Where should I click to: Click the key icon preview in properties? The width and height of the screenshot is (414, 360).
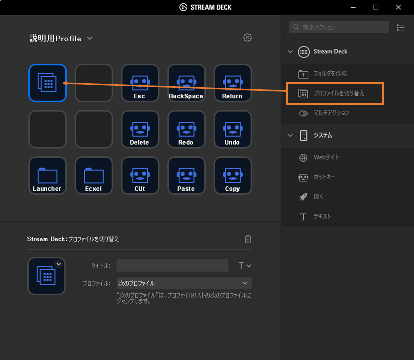point(46,276)
